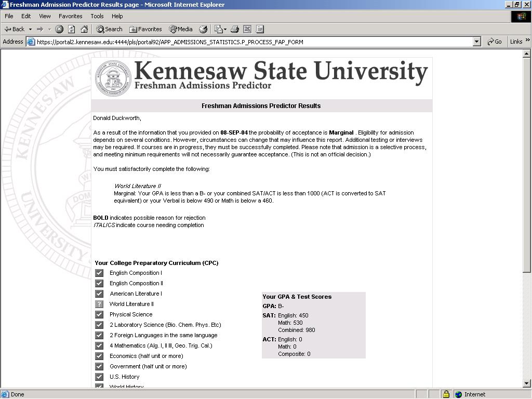Image resolution: width=532 pixels, height=399 pixels.
Task: Show the History pane using the clock icon
Action: tap(203, 29)
